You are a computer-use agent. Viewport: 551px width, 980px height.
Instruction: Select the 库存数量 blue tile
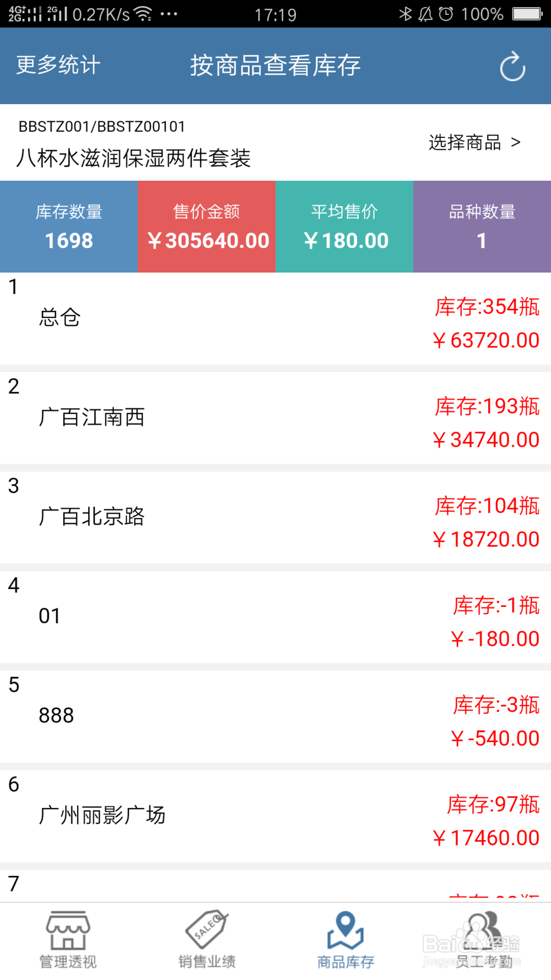pos(69,227)
